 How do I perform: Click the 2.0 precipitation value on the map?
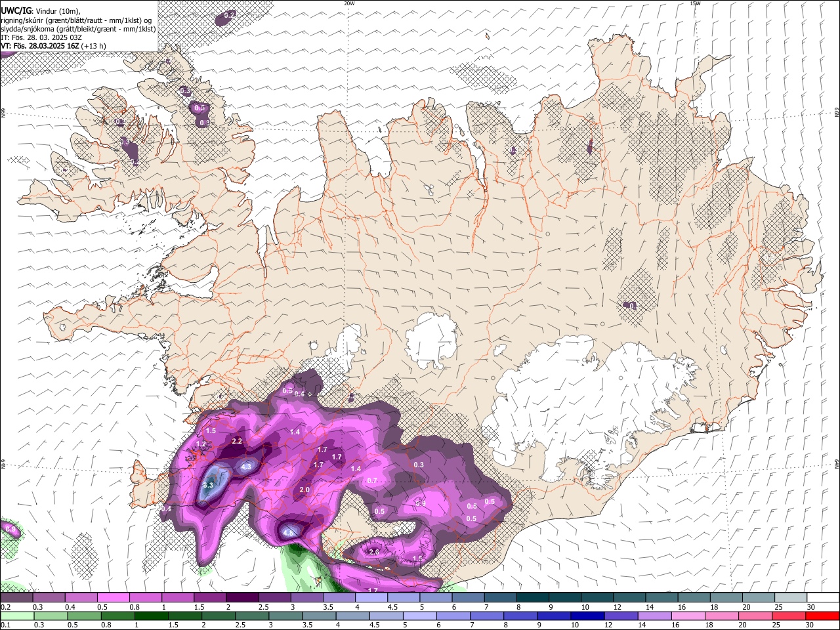[304, 490]
